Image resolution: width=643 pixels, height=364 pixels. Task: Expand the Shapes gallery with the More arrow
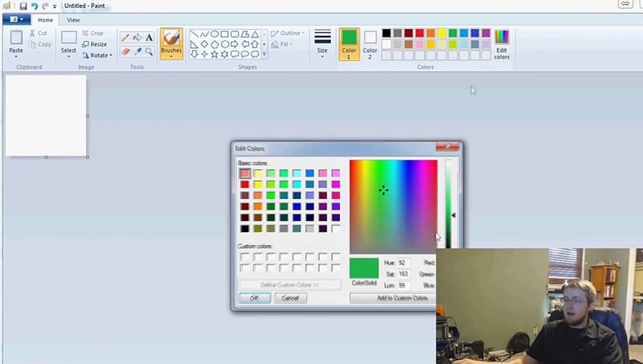tap(264, 54)
